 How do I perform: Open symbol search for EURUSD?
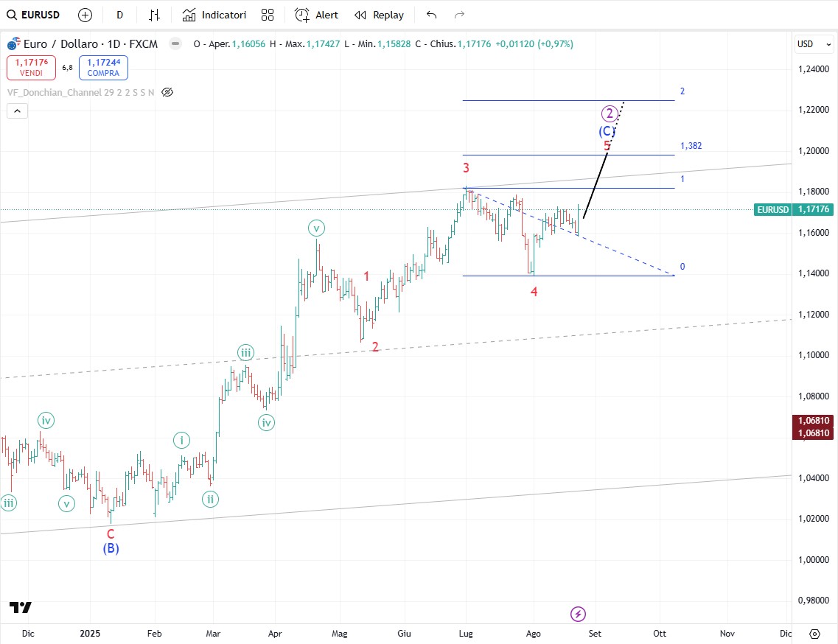33,15
